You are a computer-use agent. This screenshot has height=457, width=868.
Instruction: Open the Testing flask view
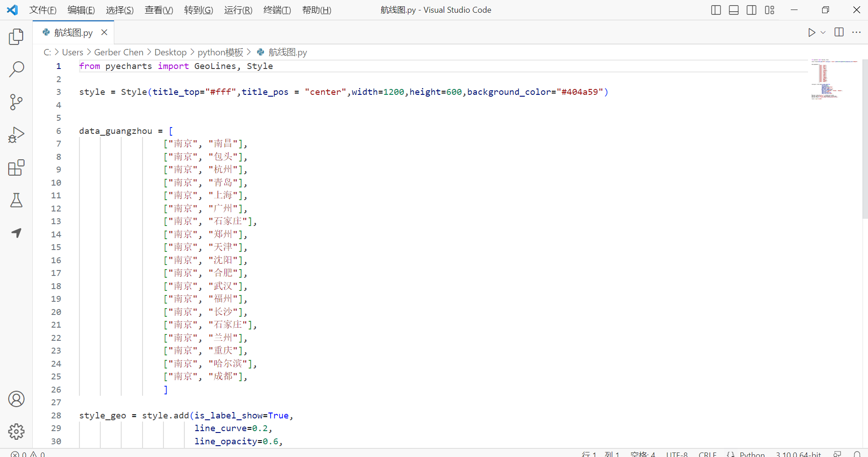click(16, 200)
